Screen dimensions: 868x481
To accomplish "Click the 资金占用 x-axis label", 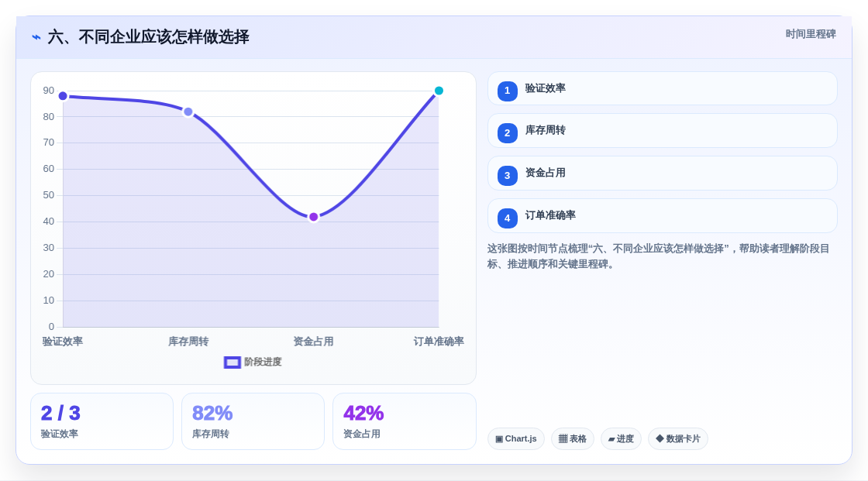I will point(313,342).
